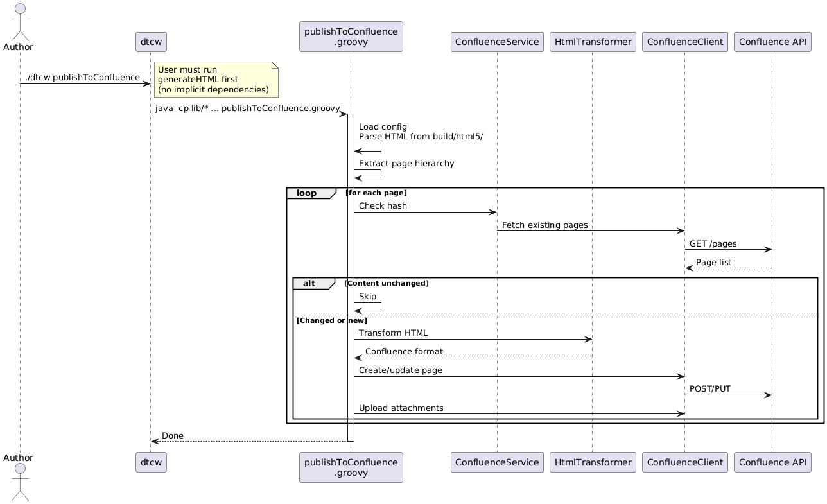This screenshot has width=827, height=504.
Task: Click bottom Confluence API participant box
Action: coord(772,462)
